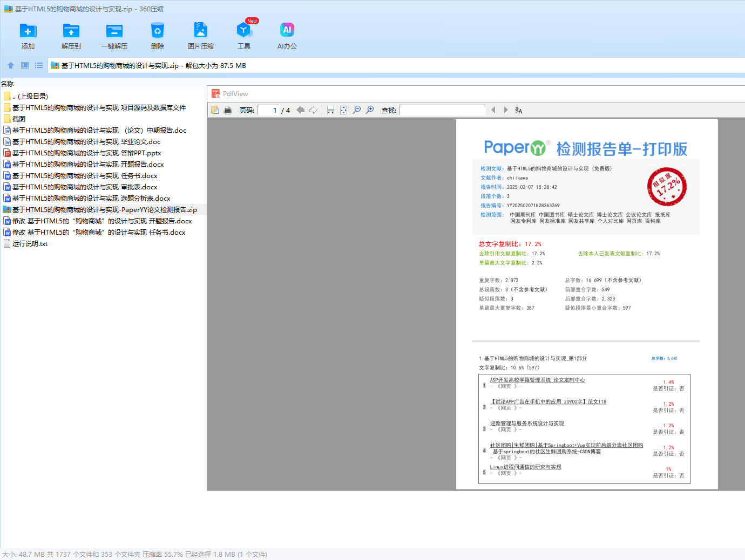
Task: Select the 基于HTML5的购物商城的设计与实现 开题报告.docx file
Action: coord(84,164)
